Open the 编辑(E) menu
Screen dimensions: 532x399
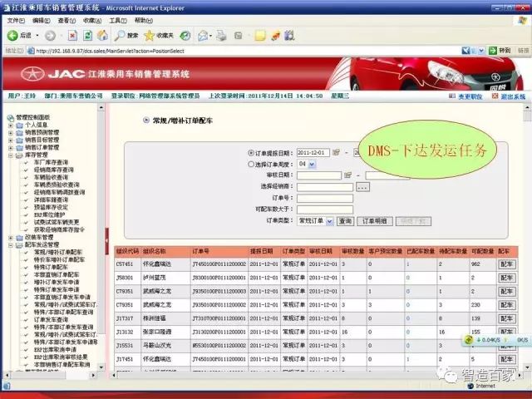coord(42,21)
